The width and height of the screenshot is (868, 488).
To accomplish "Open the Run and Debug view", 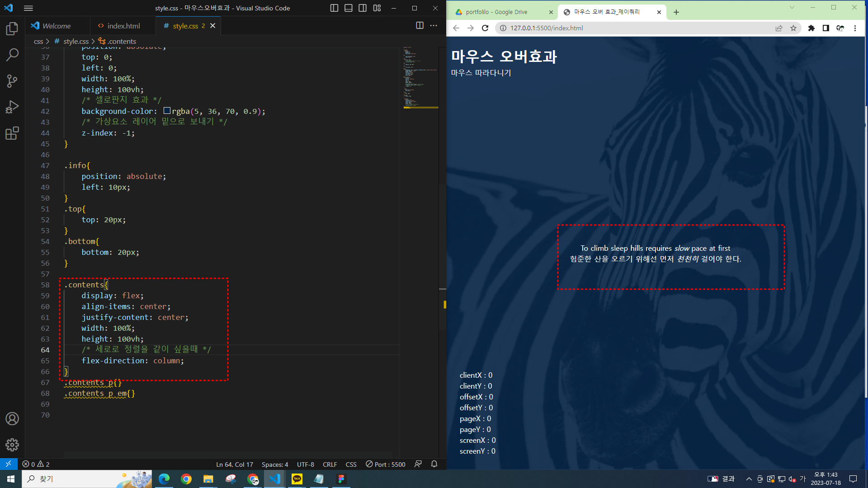I will point(12,107).
